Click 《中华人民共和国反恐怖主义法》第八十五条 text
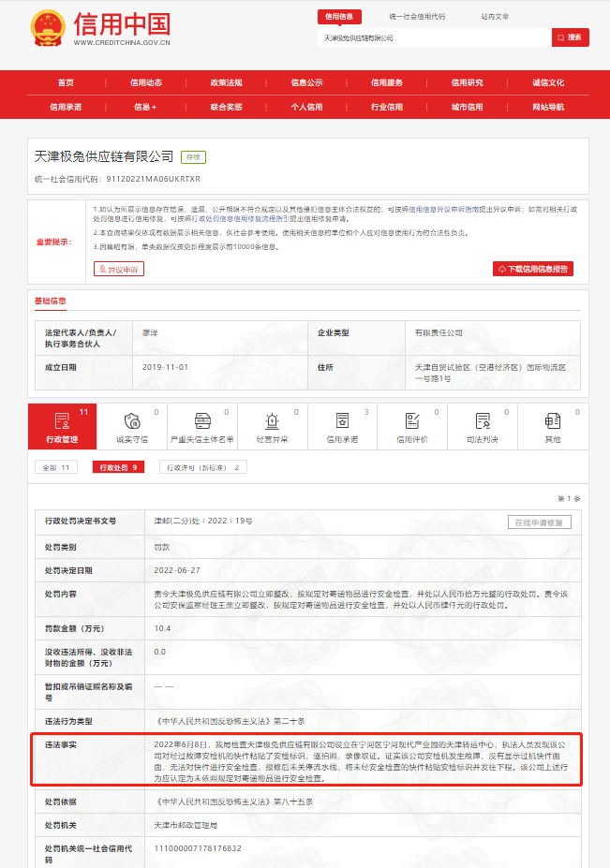 pos(234,802)
